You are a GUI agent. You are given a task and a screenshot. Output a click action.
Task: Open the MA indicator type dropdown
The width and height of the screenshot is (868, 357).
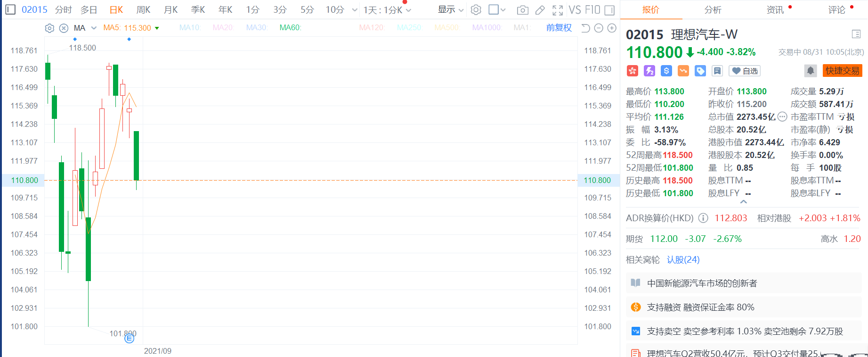pos(85,28)
